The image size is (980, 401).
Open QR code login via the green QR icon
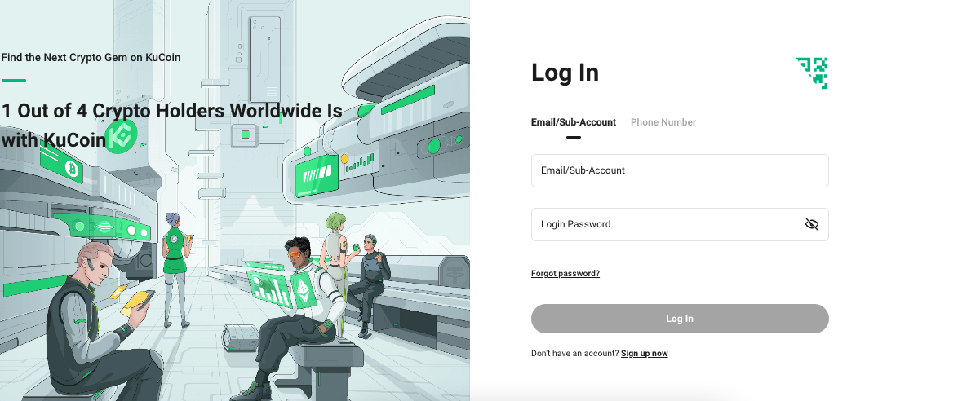coord(812,73)
